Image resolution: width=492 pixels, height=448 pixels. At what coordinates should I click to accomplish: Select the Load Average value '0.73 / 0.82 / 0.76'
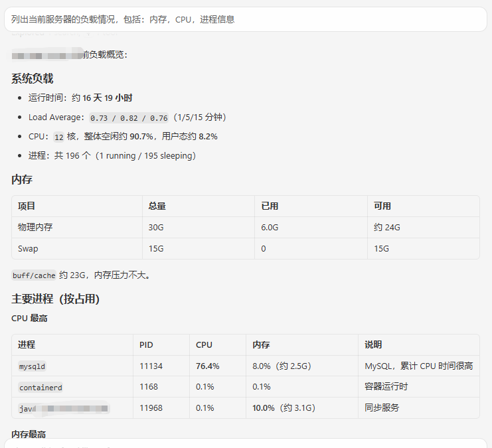(129, 118)
